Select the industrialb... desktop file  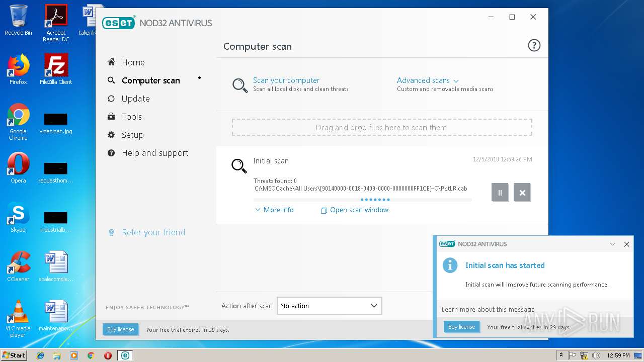(x=56, y=222)
